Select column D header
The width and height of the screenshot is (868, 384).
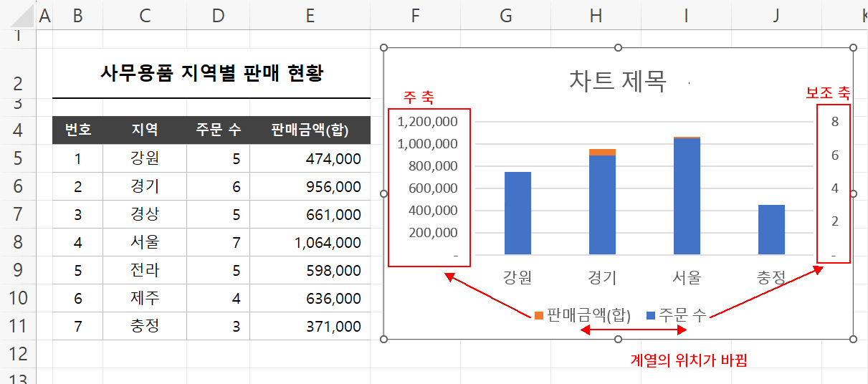pos(218,15)
